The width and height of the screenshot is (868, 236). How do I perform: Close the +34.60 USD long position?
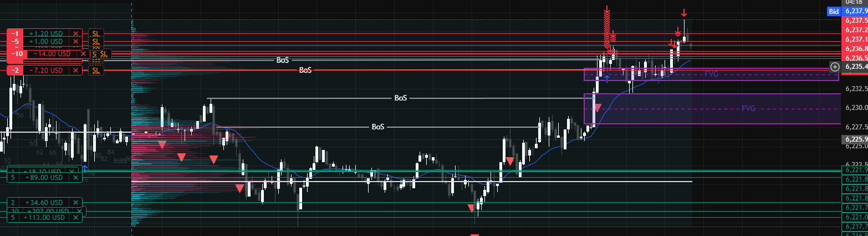tap(75, 203)
